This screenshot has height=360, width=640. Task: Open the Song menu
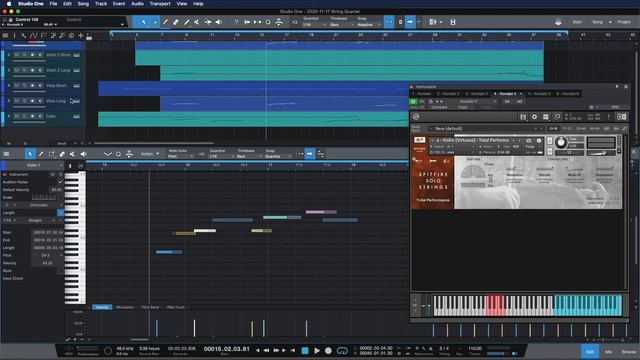coord(83,4)
